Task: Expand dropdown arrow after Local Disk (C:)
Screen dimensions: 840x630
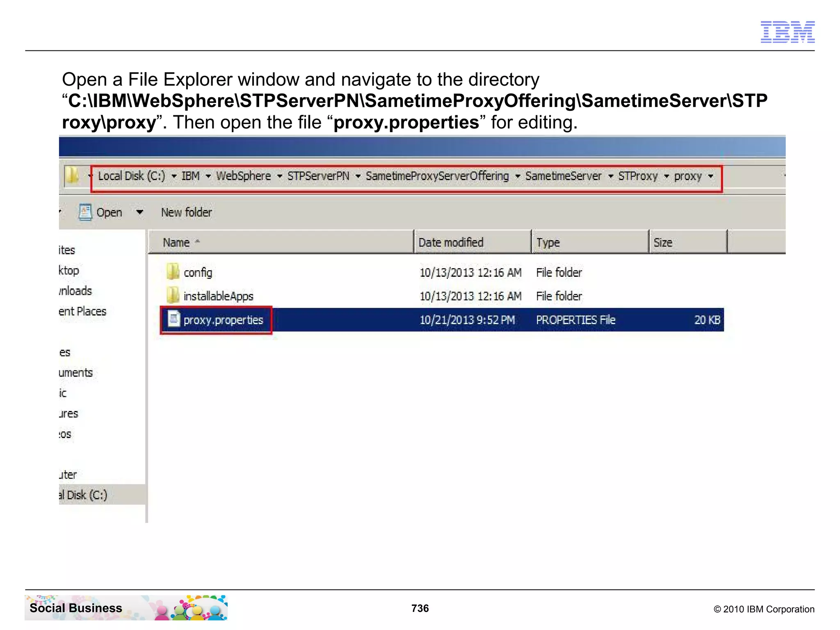Action: (174, 176)
